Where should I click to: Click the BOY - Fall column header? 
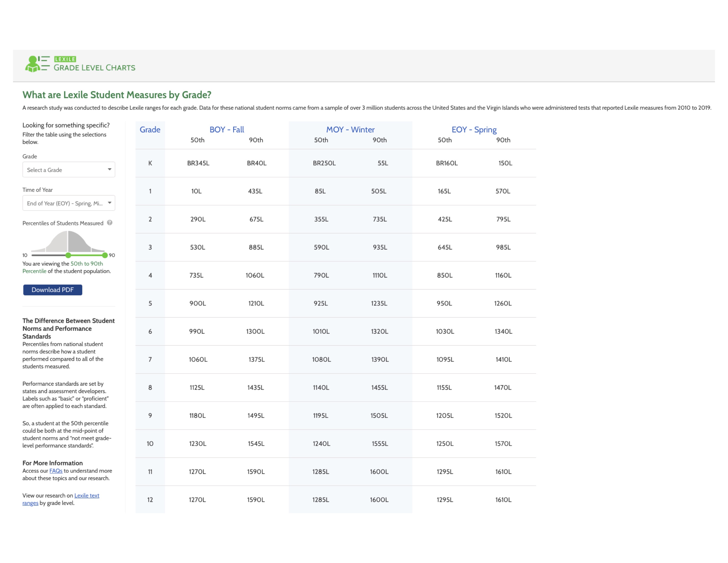(227, 129)
